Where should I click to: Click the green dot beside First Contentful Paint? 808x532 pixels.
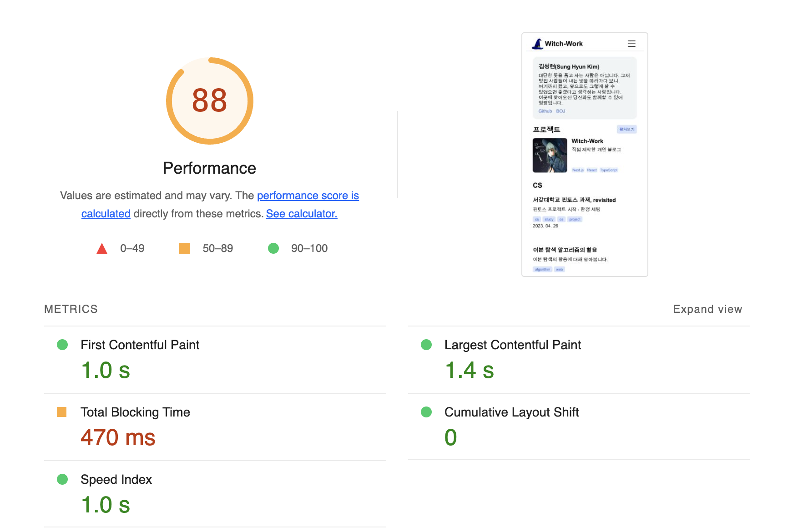62,345
